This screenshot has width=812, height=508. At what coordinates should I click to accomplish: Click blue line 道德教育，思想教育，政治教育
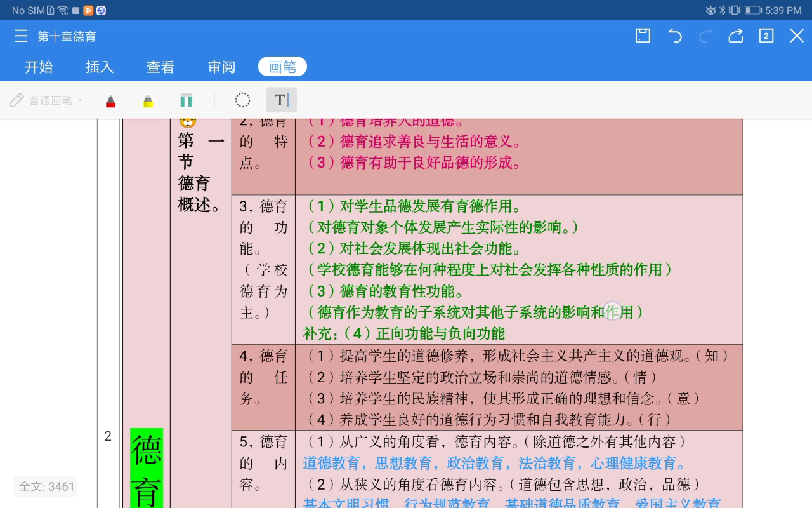[495, 463]
